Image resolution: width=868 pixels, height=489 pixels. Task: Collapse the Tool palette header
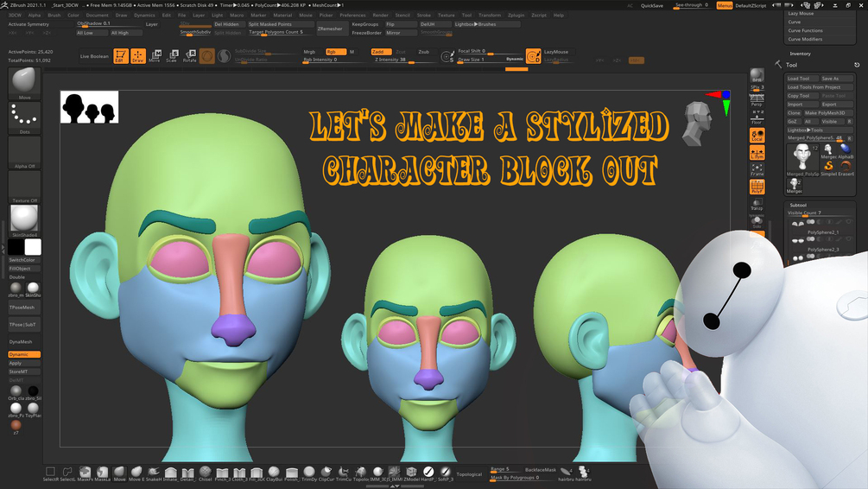click(x=792, y=65)
